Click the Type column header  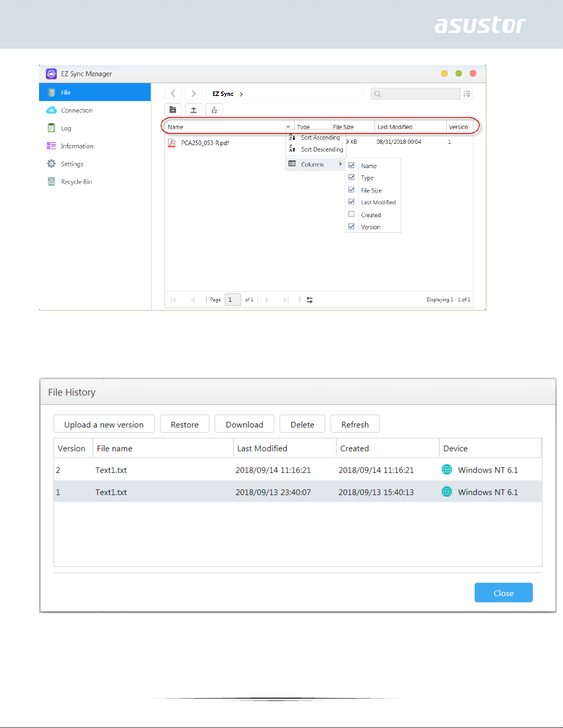coord(312,127)
